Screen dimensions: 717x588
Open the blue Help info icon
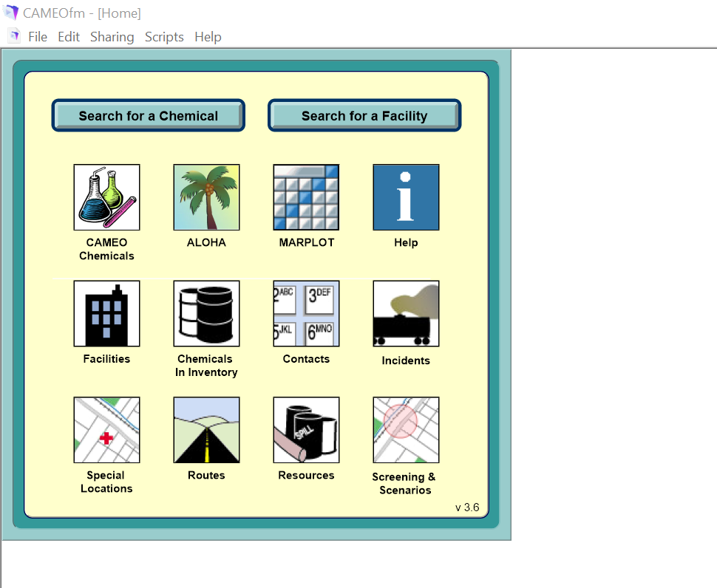click(x=406, y=197)
